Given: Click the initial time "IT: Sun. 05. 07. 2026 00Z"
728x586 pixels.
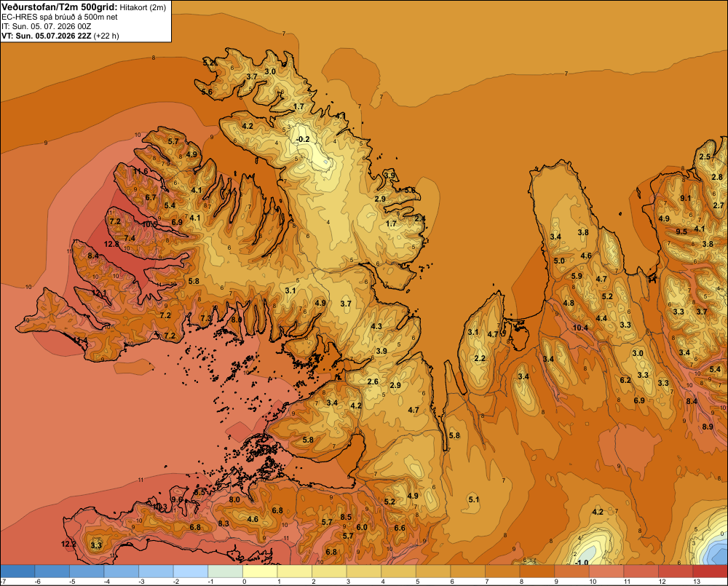Looking at the screenshot, I should click(x=47, y=26).
